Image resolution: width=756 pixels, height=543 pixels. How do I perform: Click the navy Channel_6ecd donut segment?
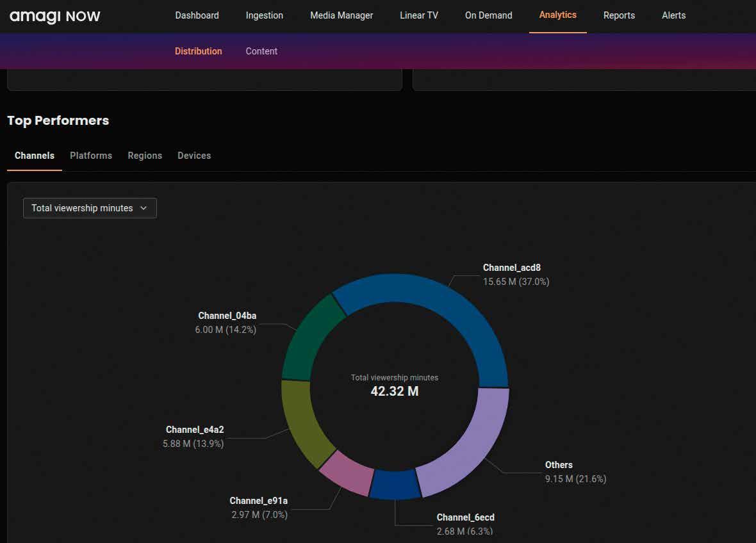click(x=395, y=485)
